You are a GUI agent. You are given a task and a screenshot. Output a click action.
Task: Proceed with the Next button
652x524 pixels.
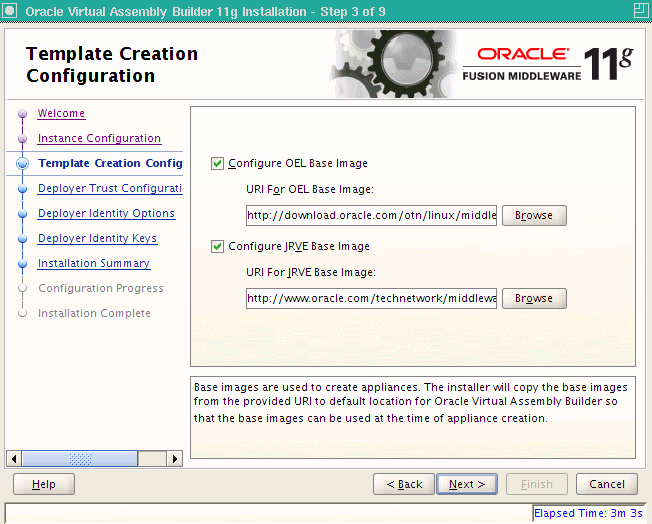pyautogui.click(x=467, y=484)
